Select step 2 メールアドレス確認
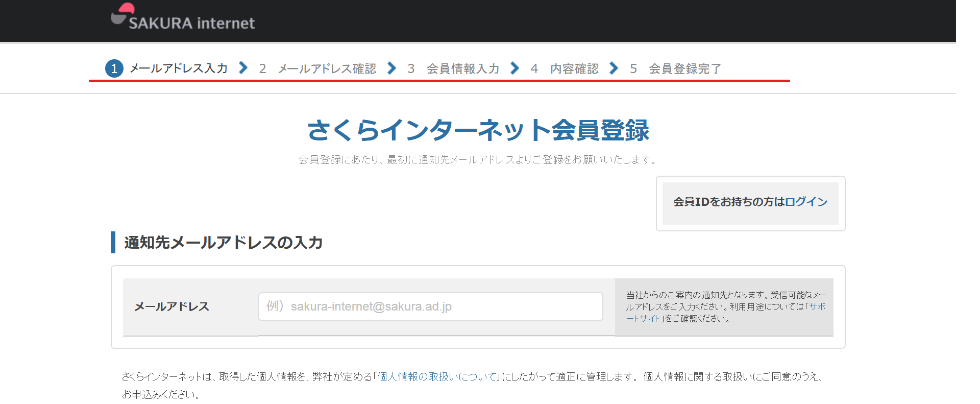This screenshot has height=404, width=980. (317, 68)
